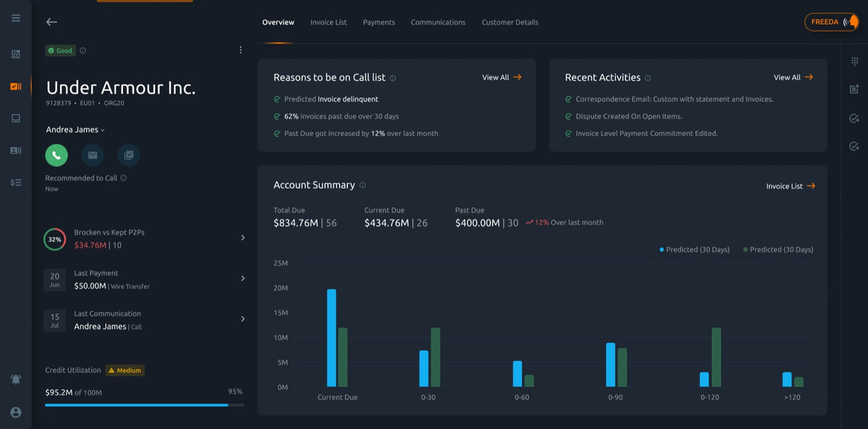The width and height of the screenshot is (868, 429).
Task: Call customer with green phone button
Action: coord(56,155)
